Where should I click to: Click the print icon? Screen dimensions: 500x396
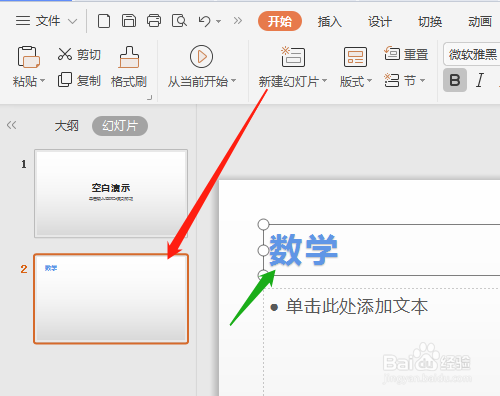154,21
